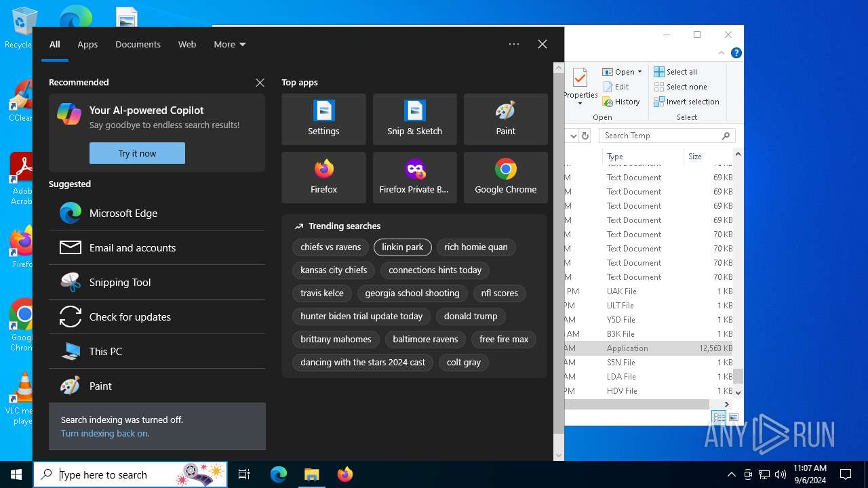Open Edge from the taskbar

(x=279, y=474)
